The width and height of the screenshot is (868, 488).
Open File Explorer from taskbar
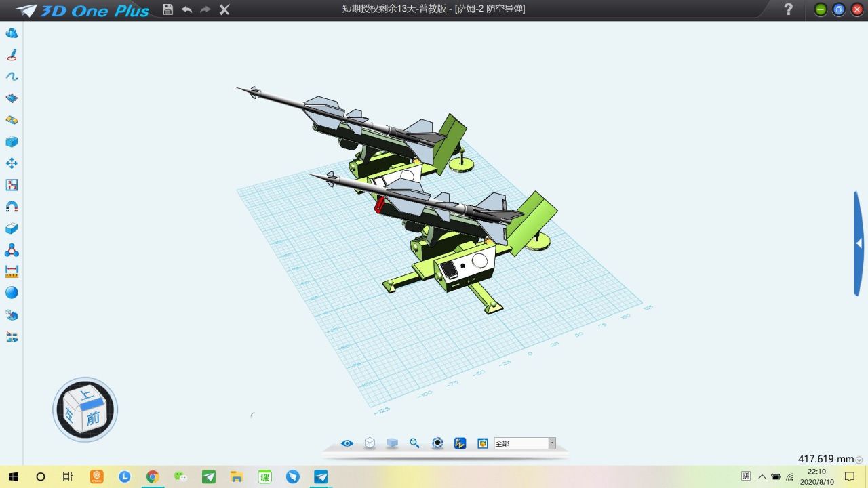[x=237, y=476]
